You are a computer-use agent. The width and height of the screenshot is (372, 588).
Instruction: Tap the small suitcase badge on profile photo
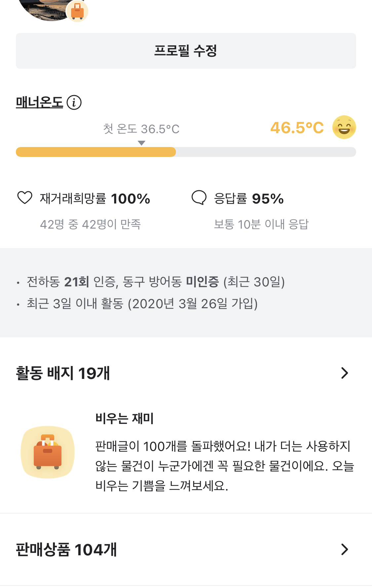click(77, 11)
